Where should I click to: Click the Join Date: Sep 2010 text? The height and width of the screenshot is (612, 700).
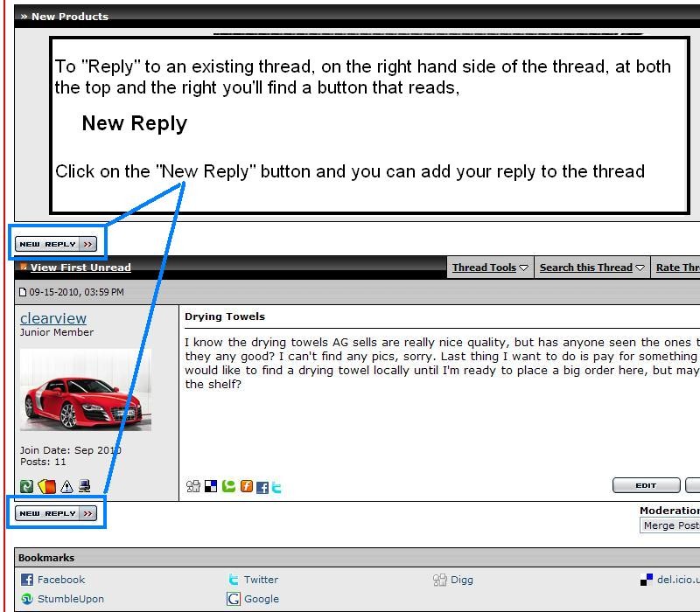click(71, 450)
